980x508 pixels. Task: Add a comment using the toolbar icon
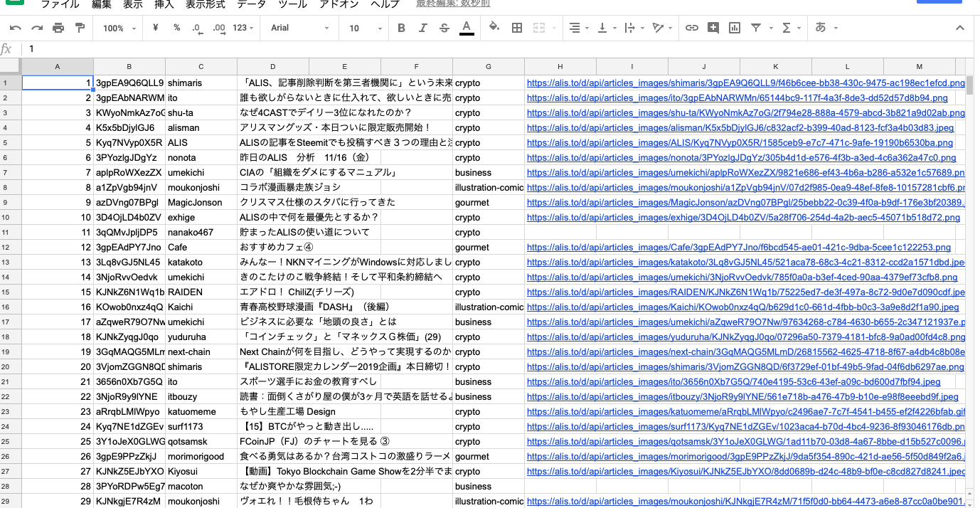coord(713,28)
